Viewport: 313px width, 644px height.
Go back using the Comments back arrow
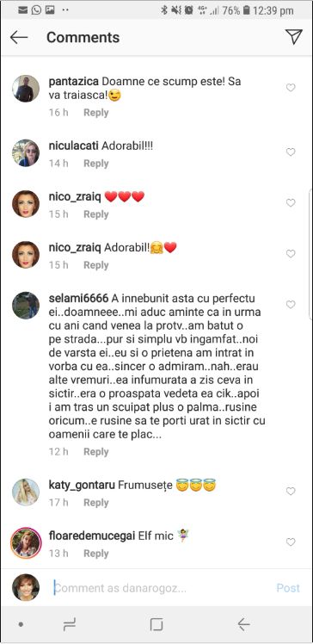point(19,37)
